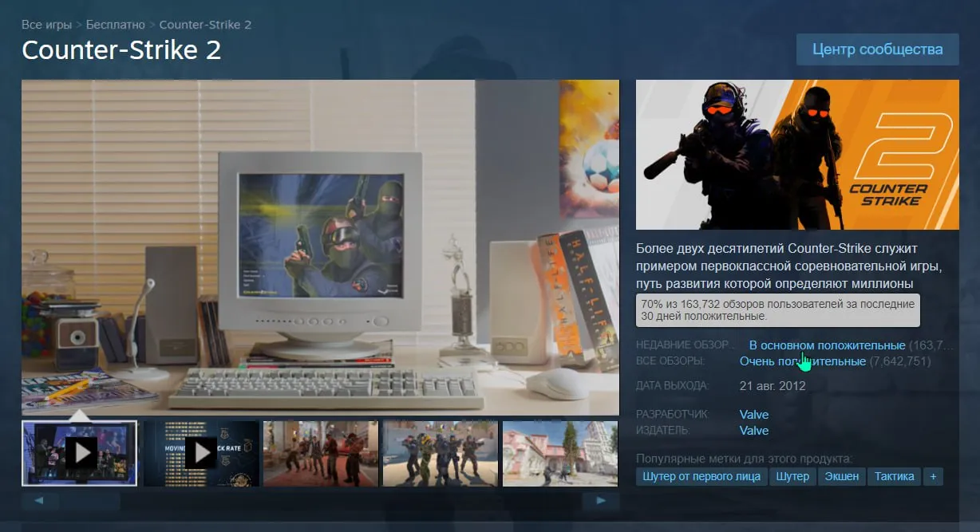Click the 'ДАТА ВЫХОДА:' label
The image size is (980, 532).
(x=672, y=385)
